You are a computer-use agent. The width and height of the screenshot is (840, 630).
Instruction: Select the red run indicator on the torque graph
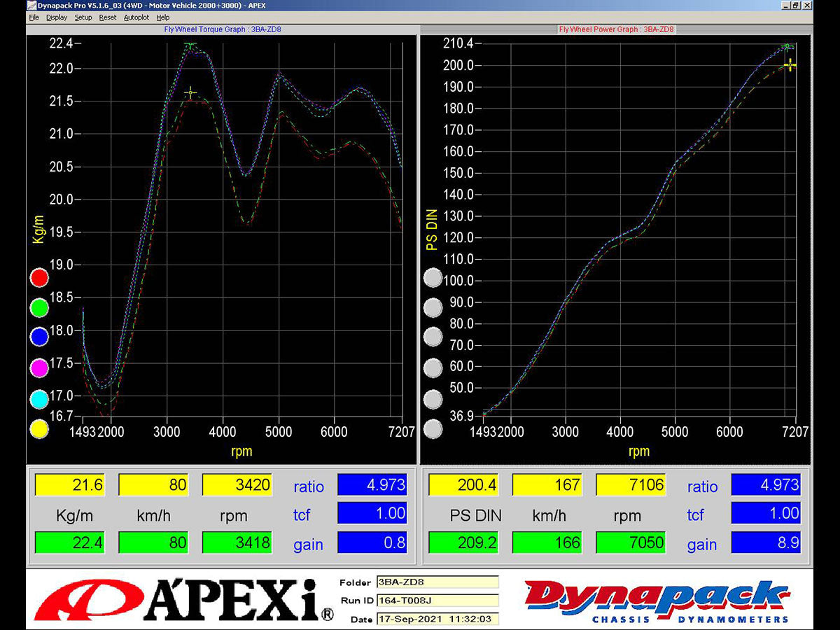coord(39,277)
